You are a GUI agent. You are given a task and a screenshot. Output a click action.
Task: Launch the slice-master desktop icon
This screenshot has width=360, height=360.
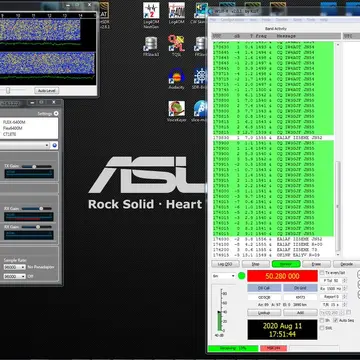pyautogui.click(x=200, y=111)
